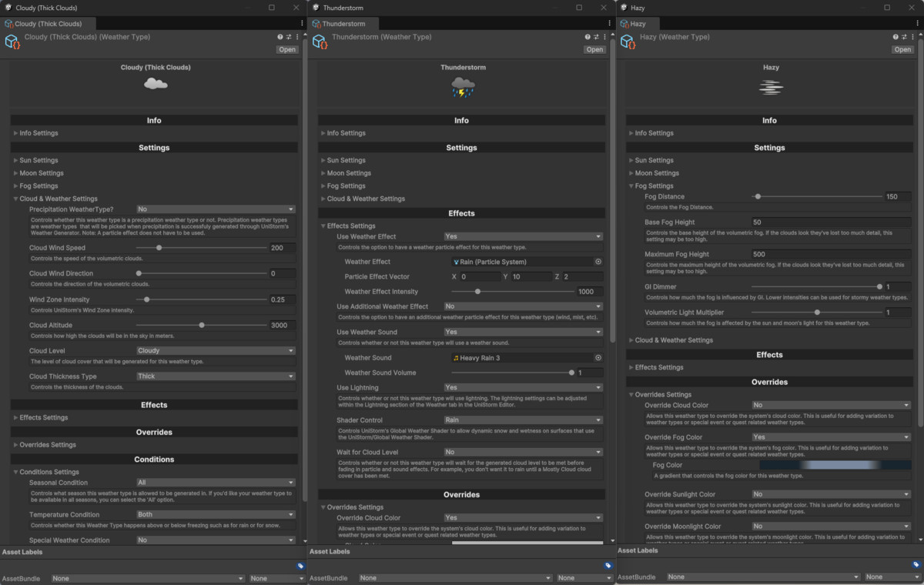
Task: Click the Hazy weather type cube icon
Action: point(628,41)
